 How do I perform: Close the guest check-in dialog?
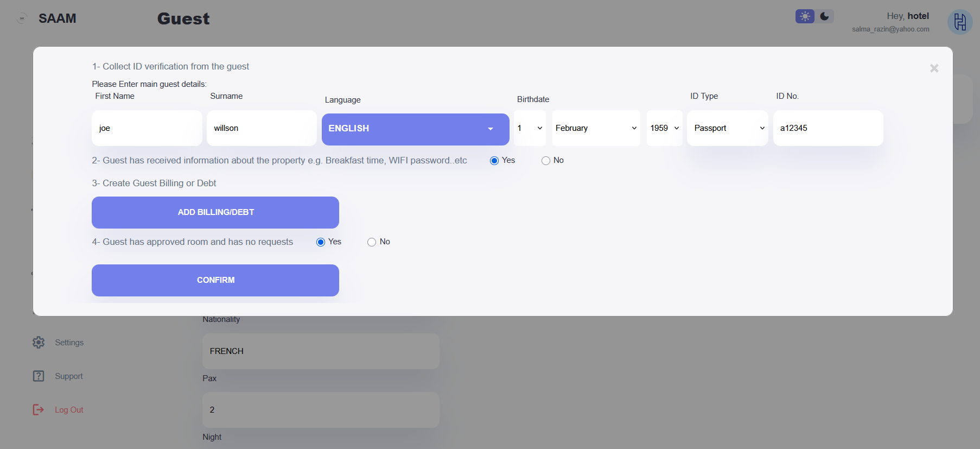pos(934,68)
